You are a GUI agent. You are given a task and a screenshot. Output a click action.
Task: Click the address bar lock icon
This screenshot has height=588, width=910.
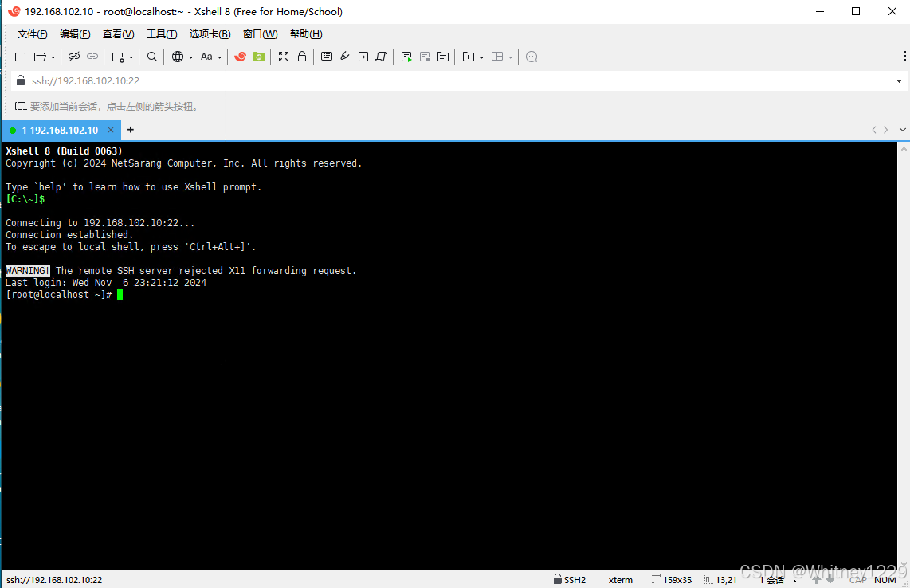coord(21,80)
